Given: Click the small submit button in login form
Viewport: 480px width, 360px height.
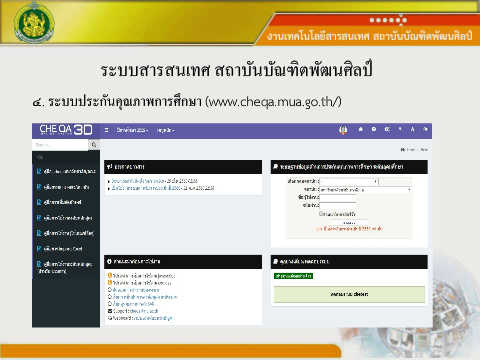Looking at the screenshot, I should [x=349, y=222].
